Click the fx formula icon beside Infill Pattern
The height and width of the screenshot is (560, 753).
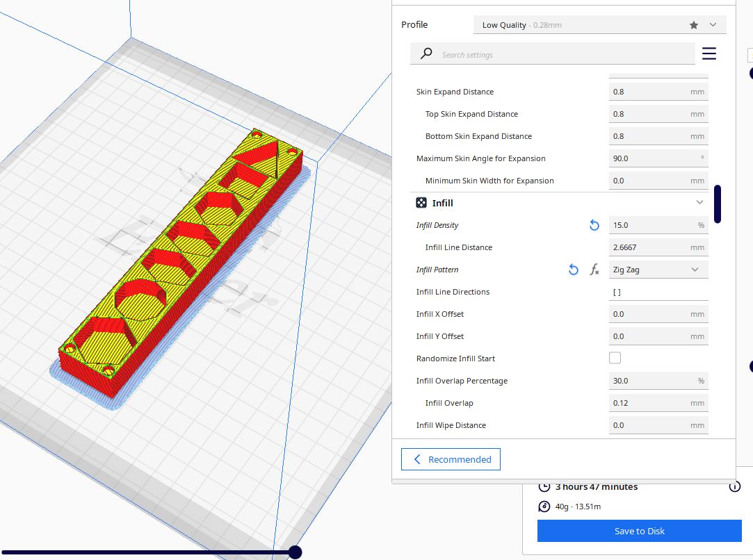click(594, 270)
